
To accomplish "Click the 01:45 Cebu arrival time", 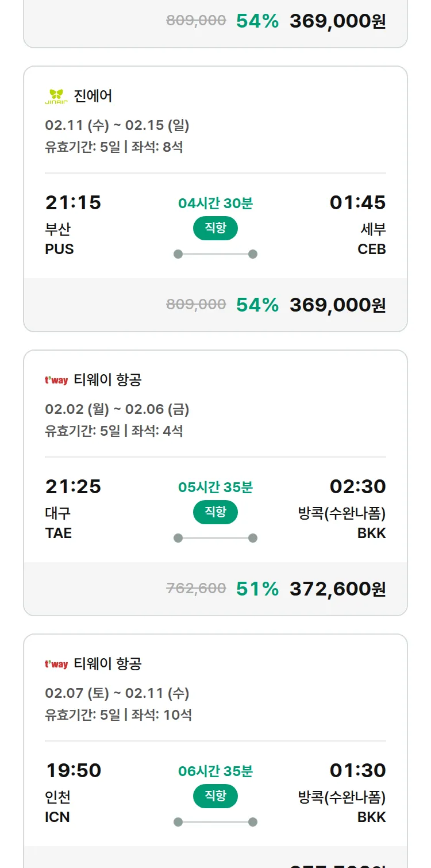I will 357,202.
